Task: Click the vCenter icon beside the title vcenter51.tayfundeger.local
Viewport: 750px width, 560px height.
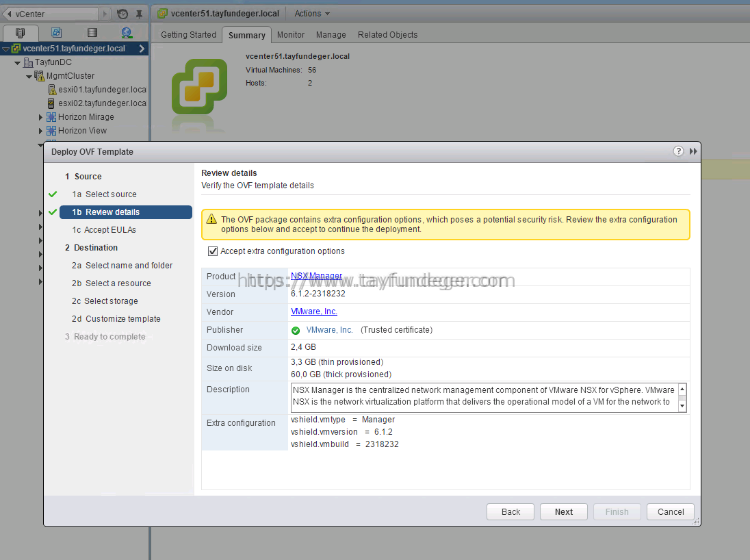Action: [x=163, y=14]
